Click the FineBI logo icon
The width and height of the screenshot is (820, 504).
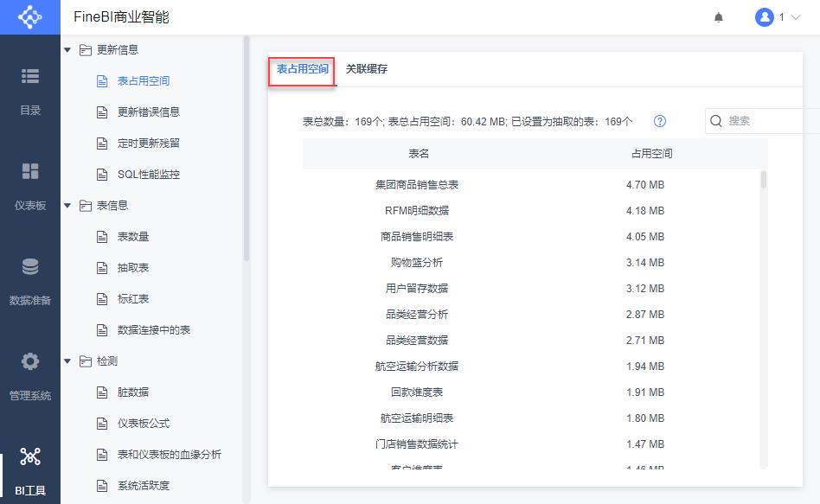[29, 17]
